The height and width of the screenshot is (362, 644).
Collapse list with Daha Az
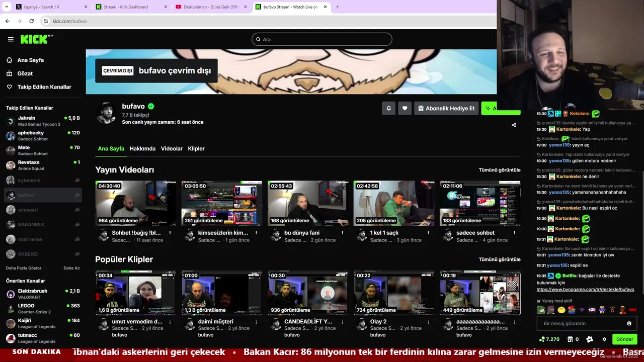point(71,268)
